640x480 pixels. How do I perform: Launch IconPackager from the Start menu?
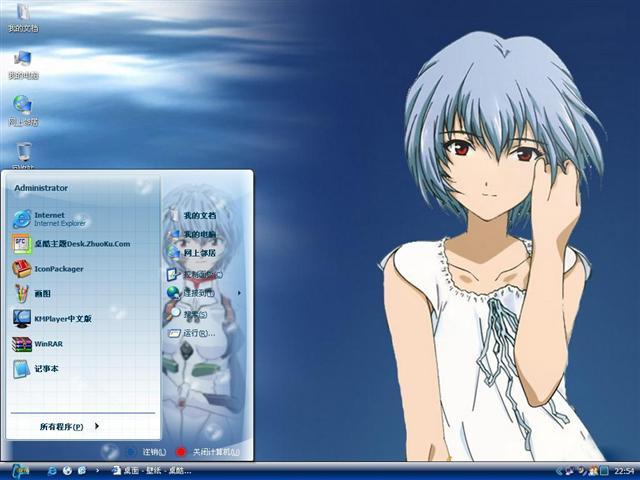pyautogui.click(x=48, y=269)
